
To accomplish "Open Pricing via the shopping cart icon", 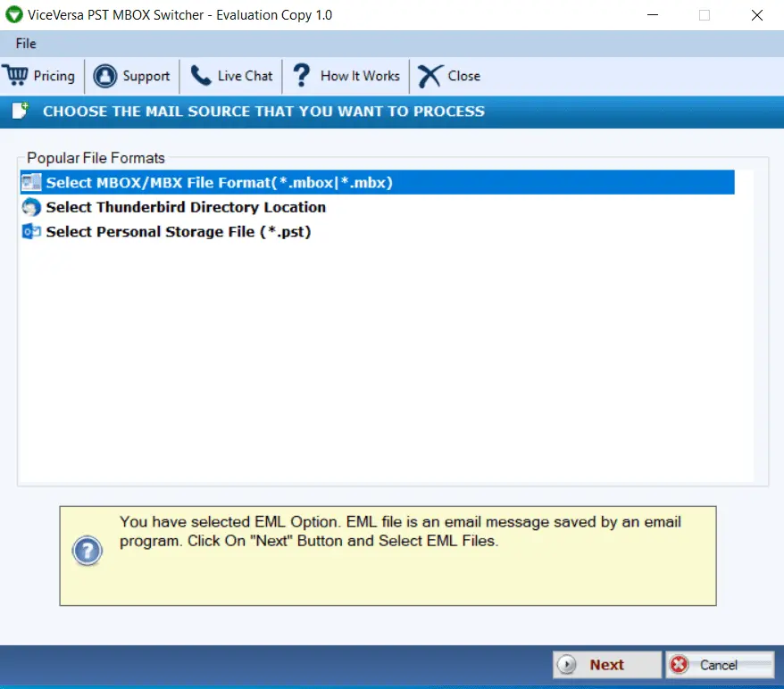I will click(x=16, y=76).
